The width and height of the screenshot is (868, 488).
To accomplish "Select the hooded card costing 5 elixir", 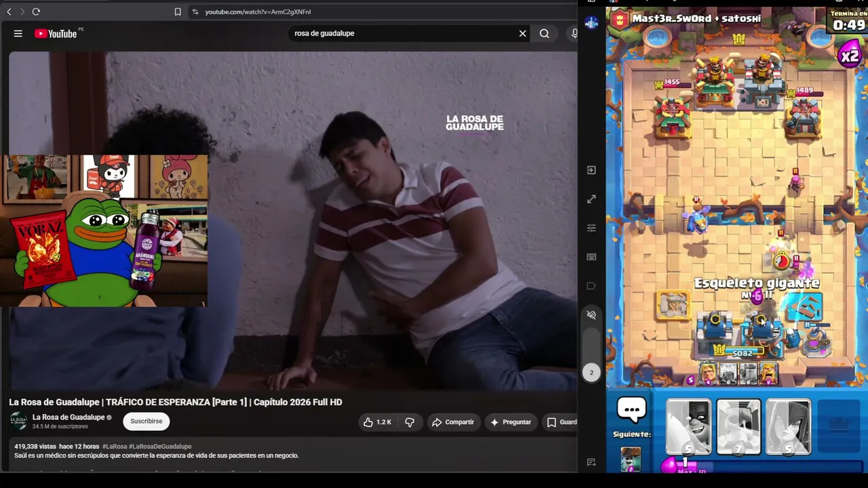I will click(788, 426).
